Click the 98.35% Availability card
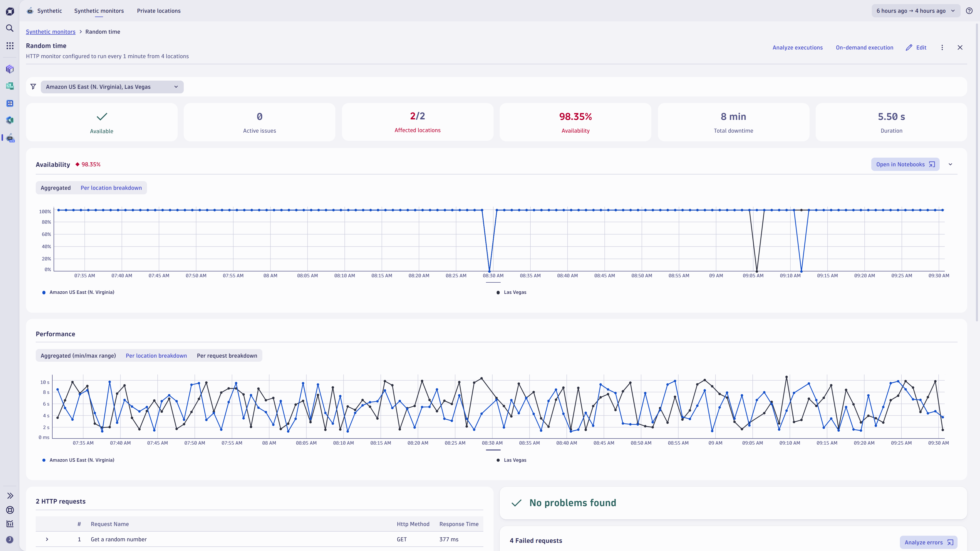Screen dimensions: 980x551 (x=575, y=122)
